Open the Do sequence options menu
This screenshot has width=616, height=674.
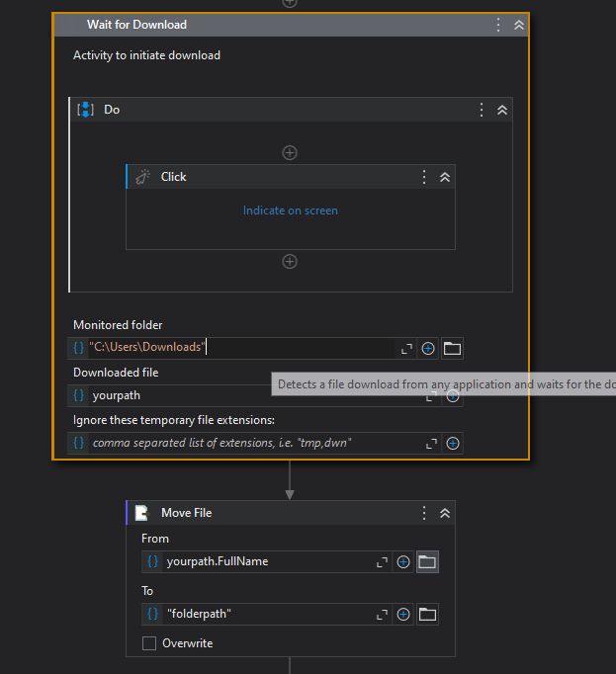point(482,110)
